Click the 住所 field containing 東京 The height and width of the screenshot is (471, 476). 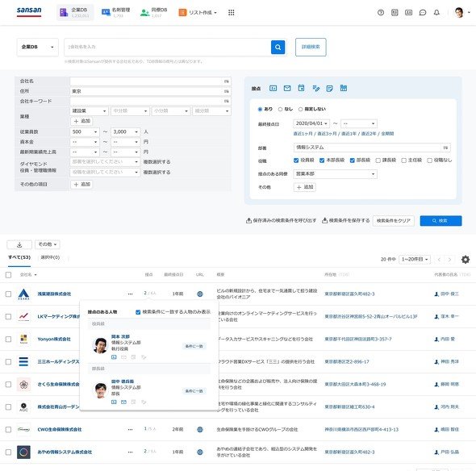[x=150, y=91]
